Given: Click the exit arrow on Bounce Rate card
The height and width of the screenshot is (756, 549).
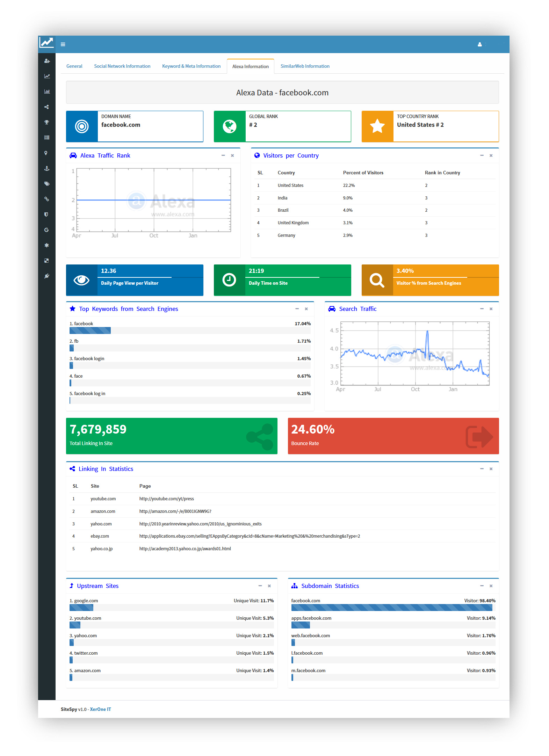Looking at the screenshot, I should 479,437.
